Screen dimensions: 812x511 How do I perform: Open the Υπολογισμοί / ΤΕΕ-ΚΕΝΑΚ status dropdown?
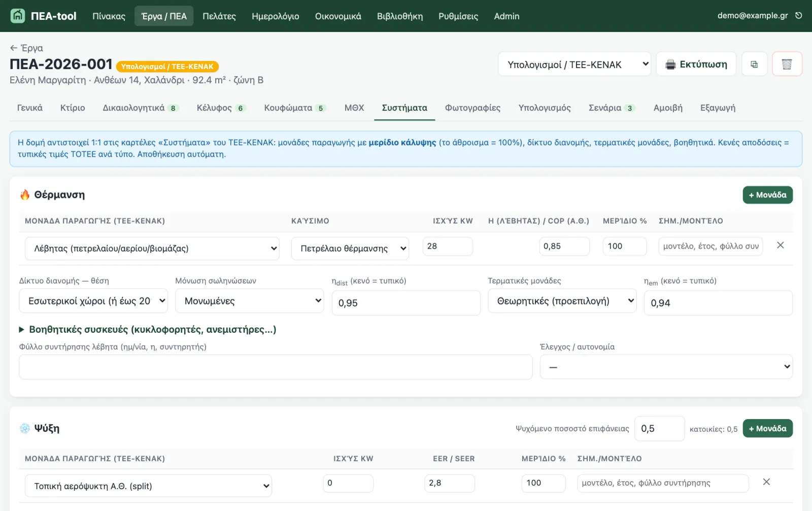click(574, 64)
